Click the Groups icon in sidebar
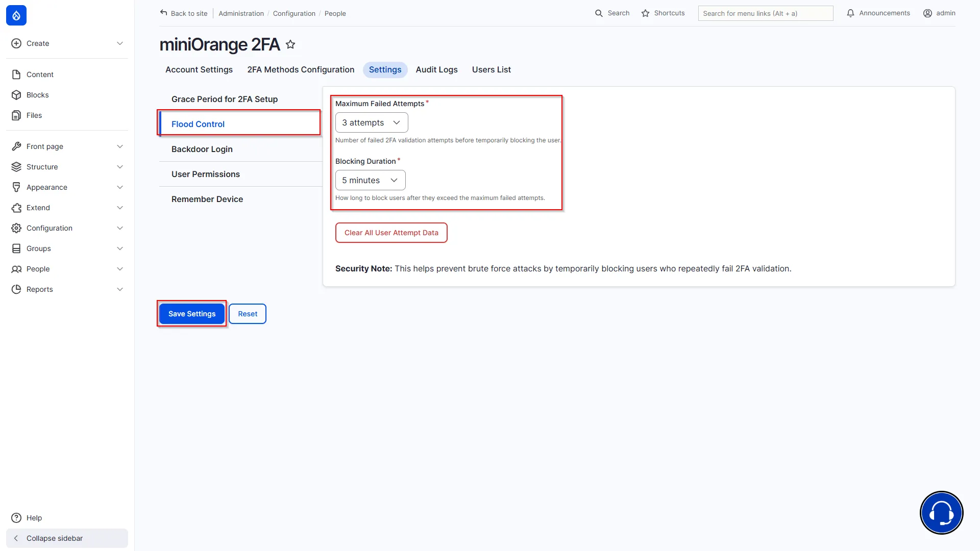Viewport: 980px width, 551px height. [16, 248]
